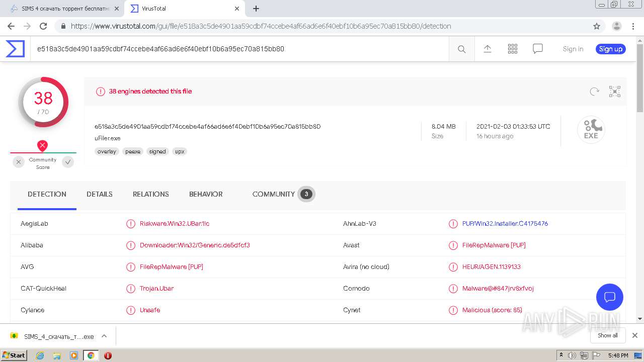This screenshot has width=644, height=362.
Task: Open the media player taskbar icon
Action: click(74, 355)
